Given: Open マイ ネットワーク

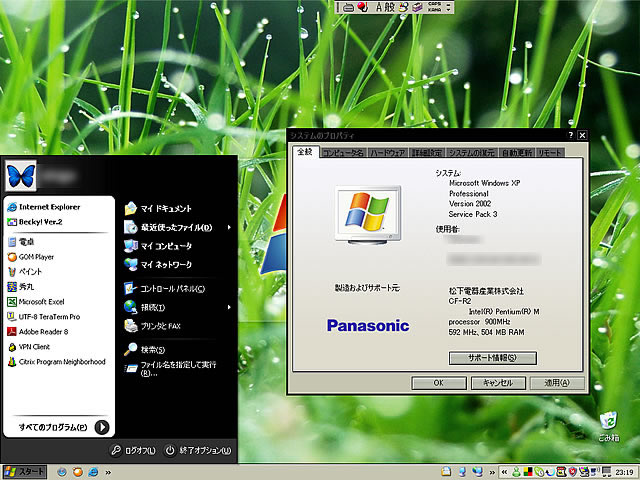Looking at the screenshot, I should click(158, 264).
